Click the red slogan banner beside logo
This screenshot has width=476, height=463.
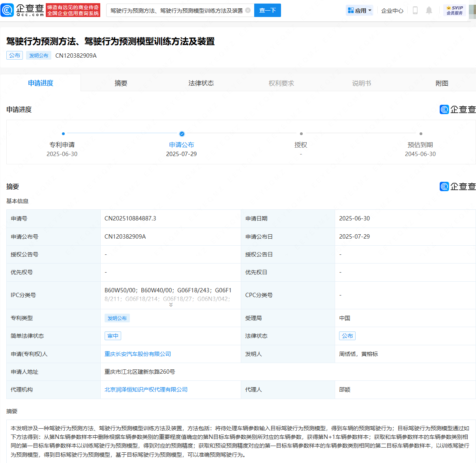click(73, 10)
